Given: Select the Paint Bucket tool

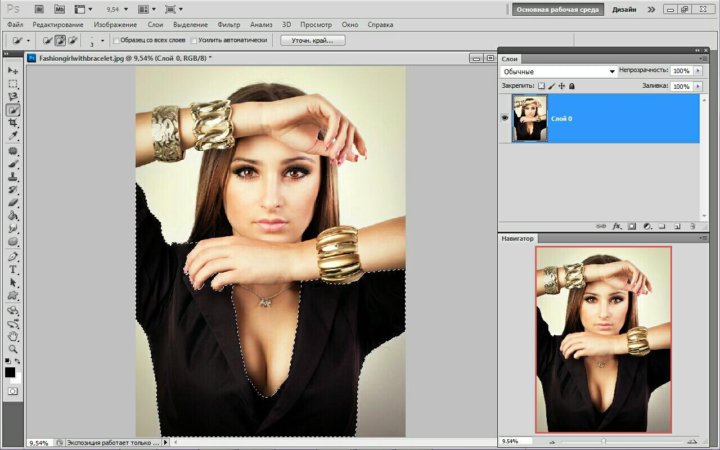Looking at the screenshot, I should pyautogui.click(x=13, y=215).
